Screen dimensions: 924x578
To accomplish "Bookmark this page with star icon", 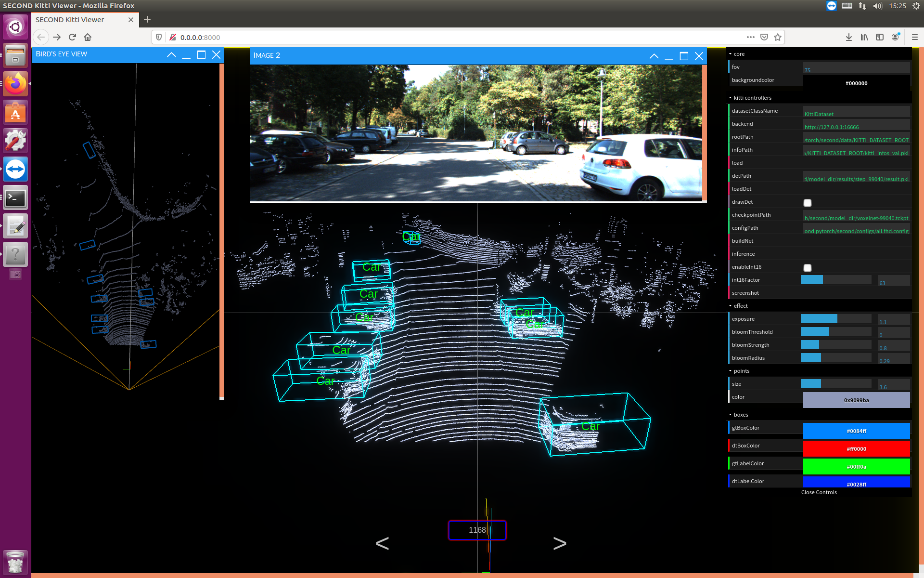I will pos(777,37).
